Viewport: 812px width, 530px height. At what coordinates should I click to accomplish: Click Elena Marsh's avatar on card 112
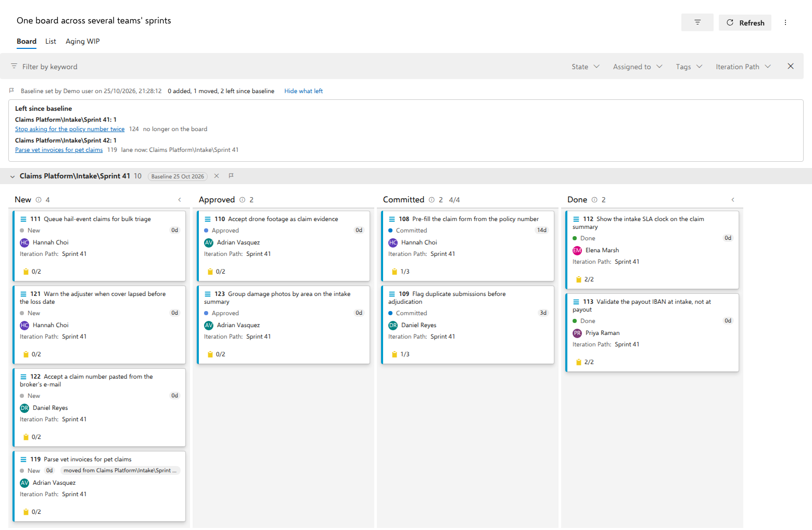(x=577, y=250)
